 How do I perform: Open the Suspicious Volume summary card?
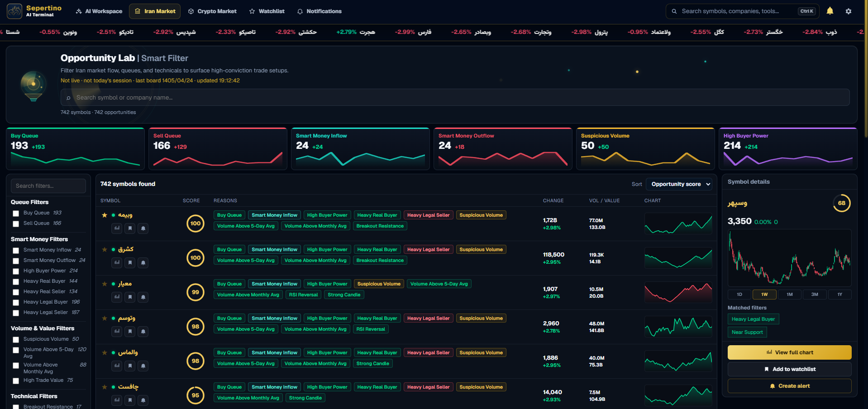coord(645,149)
